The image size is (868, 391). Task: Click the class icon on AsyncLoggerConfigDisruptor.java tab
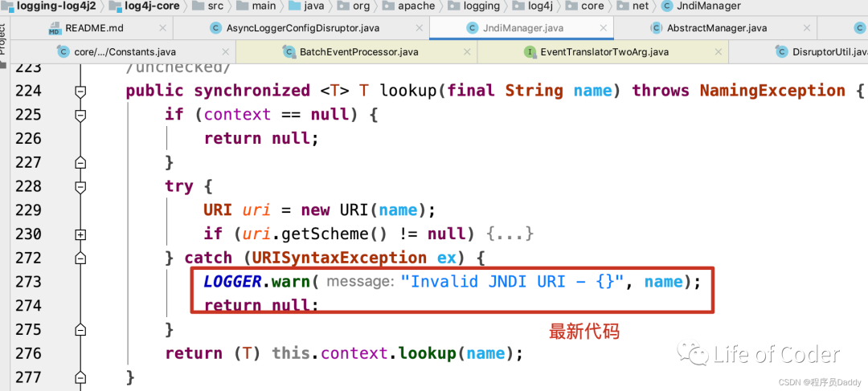coord(216,28)
